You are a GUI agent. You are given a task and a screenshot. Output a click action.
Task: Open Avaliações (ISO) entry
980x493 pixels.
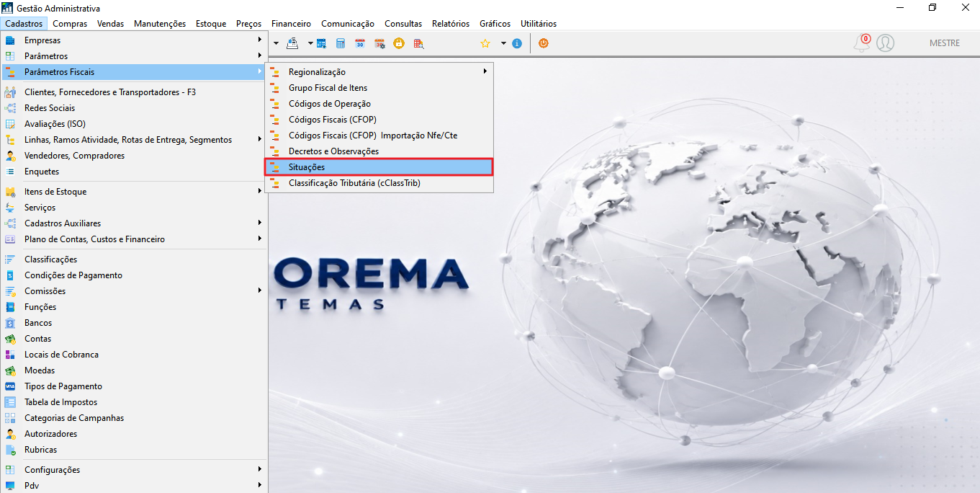[134, 124]
